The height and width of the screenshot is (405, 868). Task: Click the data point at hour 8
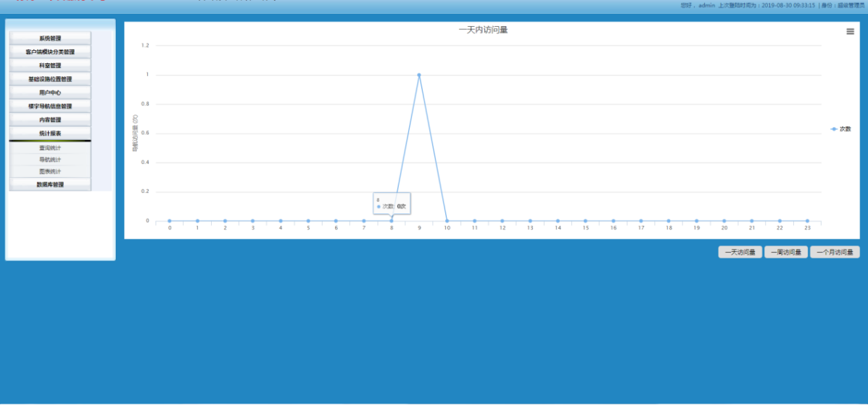392,221
